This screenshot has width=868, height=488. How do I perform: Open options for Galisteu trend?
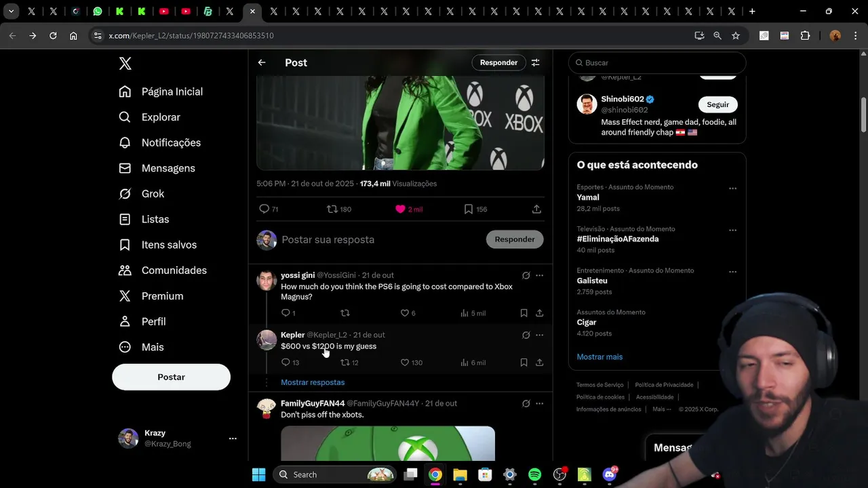pyautogui.click(x=732, y=272)
